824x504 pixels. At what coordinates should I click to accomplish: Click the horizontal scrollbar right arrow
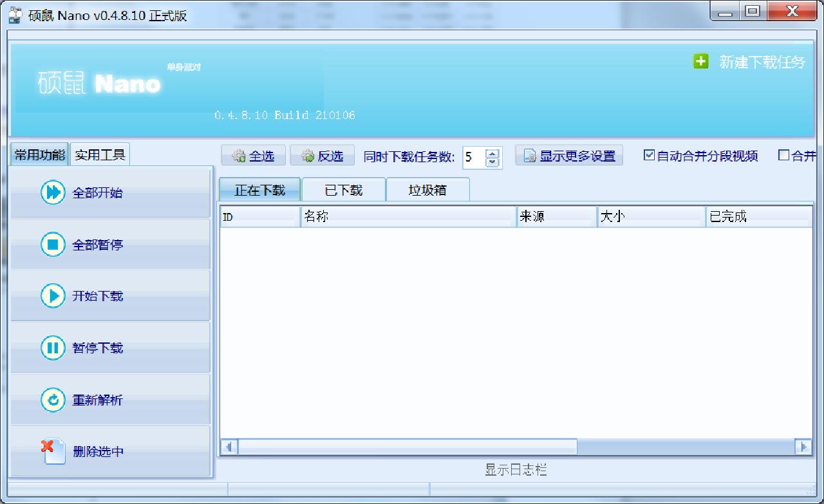[802, 446]
